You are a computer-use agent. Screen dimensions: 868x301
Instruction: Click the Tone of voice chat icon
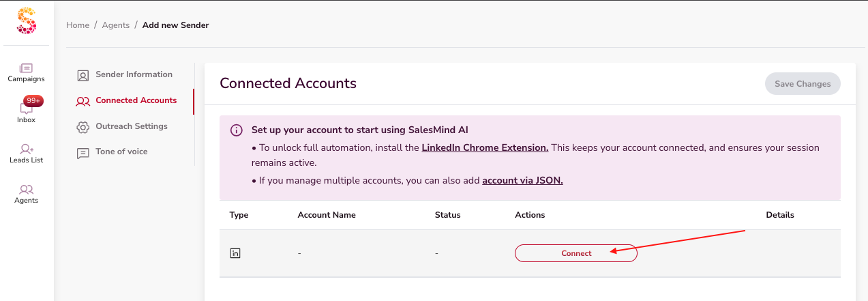(x=83, y=153)
